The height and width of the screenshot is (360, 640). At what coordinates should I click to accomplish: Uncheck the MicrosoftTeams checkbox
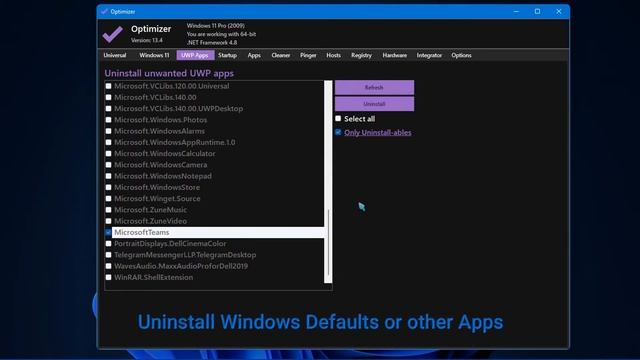point(108,232)
